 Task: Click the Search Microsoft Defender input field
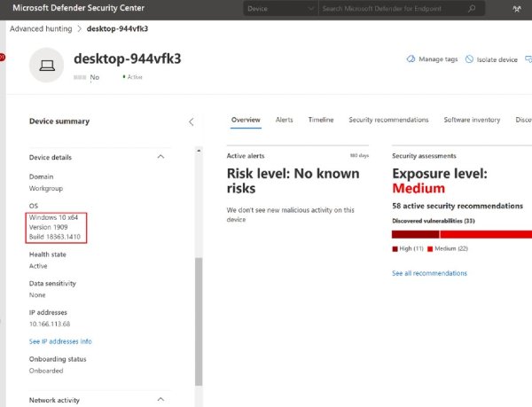[x=394, y=9]
